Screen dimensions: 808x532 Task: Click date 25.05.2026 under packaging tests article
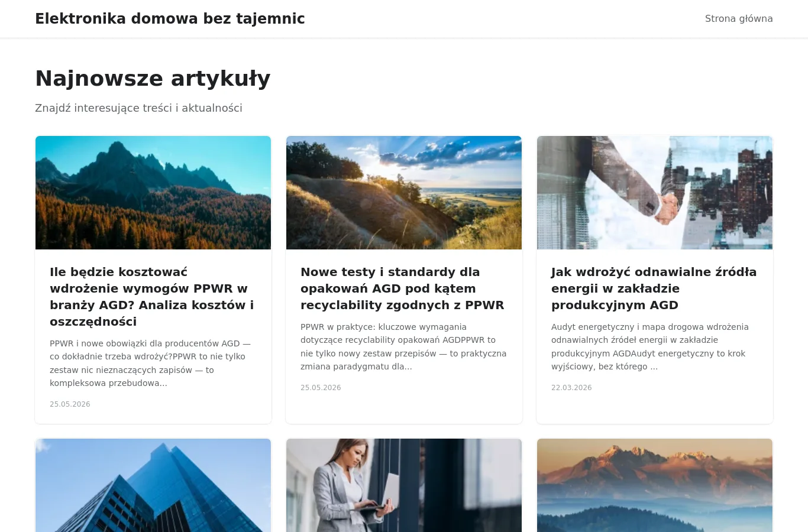(x=321, y=388)
